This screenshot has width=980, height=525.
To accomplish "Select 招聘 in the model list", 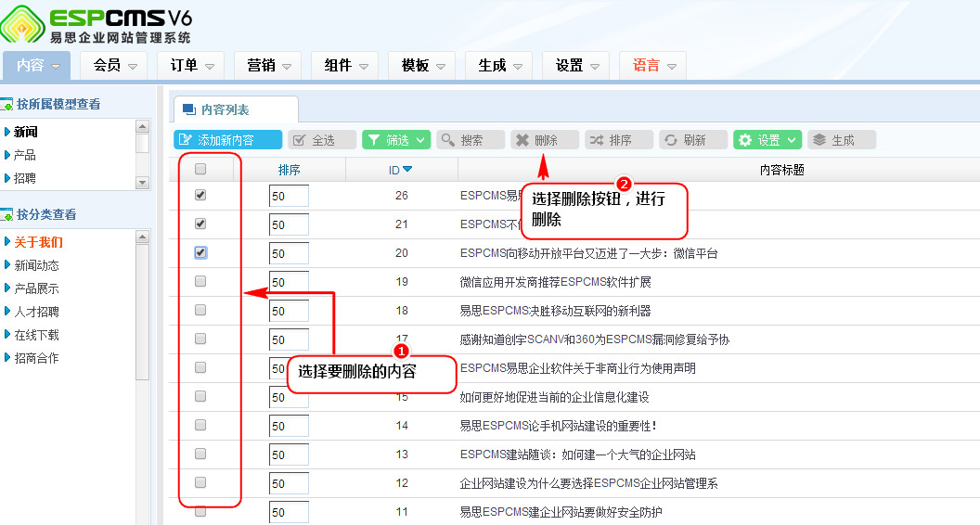I will pos(25,178).
